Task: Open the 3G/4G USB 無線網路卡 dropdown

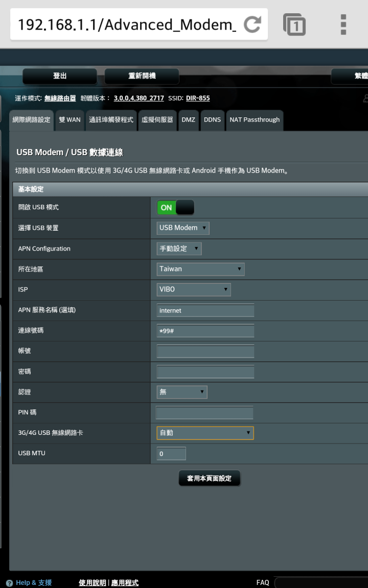Action: click(x=205, y=433)
